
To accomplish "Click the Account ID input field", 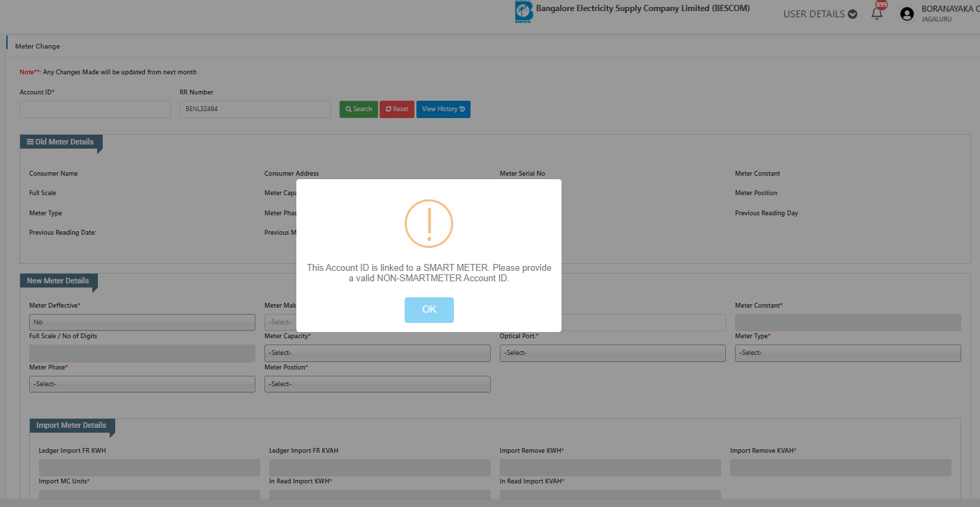I will point(95,109).
